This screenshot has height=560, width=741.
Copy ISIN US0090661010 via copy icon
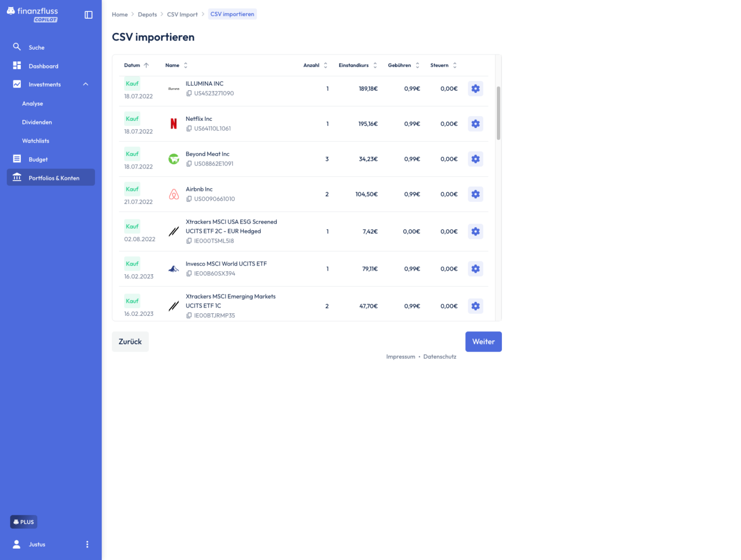point(189,199)
